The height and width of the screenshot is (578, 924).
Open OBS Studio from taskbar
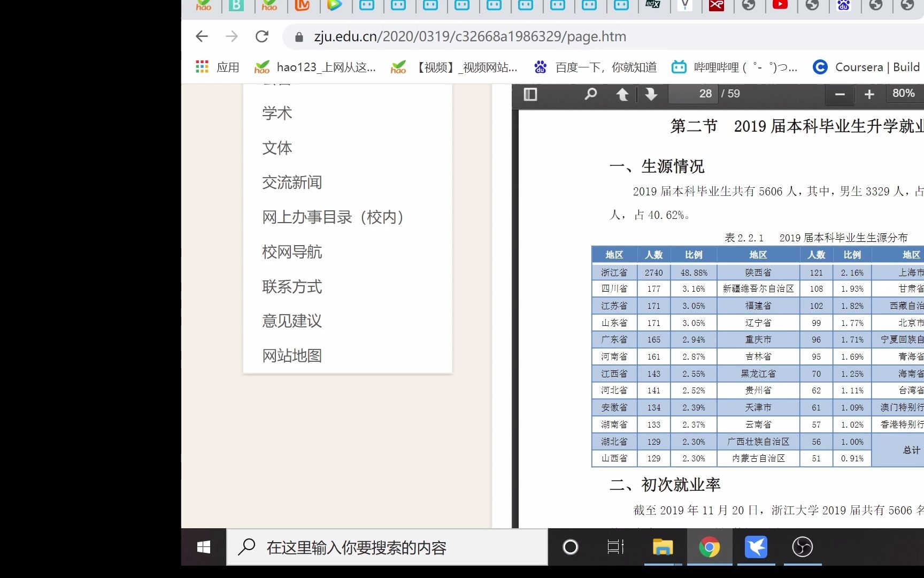(803, 547)
